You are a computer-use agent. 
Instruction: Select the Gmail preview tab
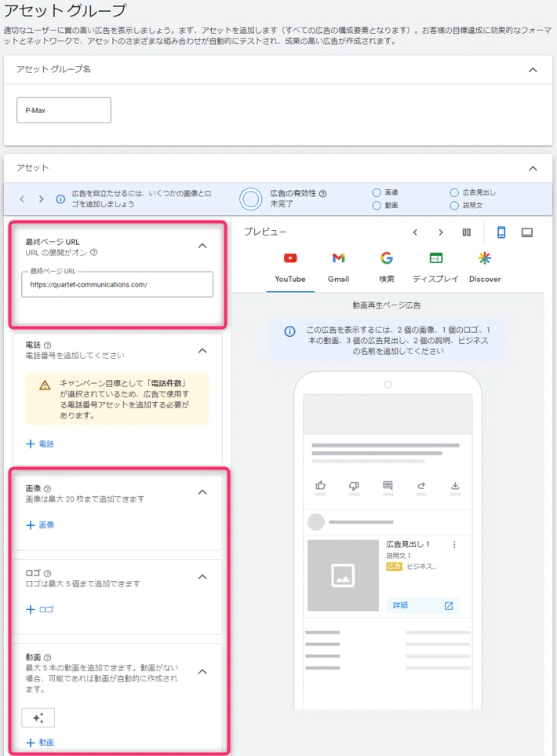[338, 268]
